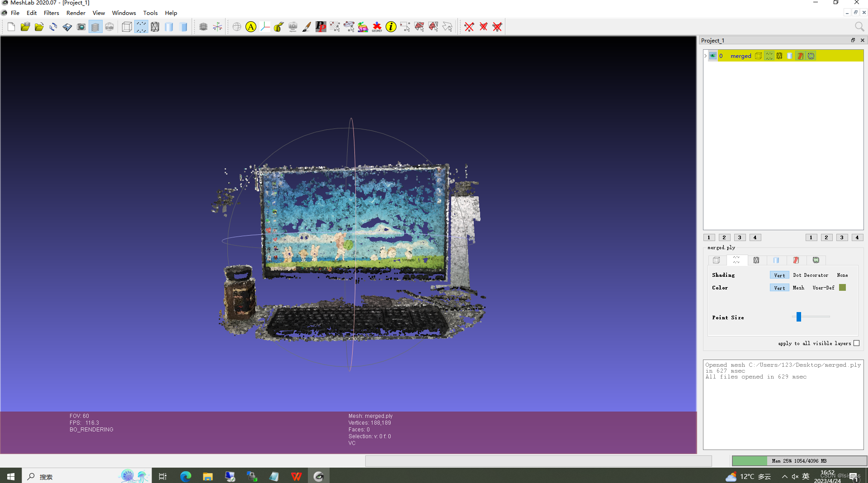Screen dimensions: 868x483
Task: Click the Select polyline area arrow icon
Action: pos(447,27)
